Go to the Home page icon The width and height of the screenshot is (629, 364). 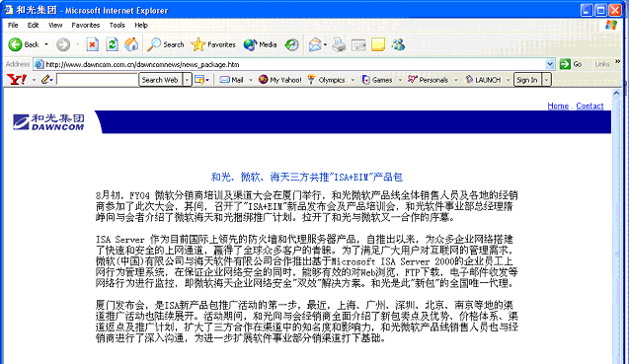click(x=131, y=44)
